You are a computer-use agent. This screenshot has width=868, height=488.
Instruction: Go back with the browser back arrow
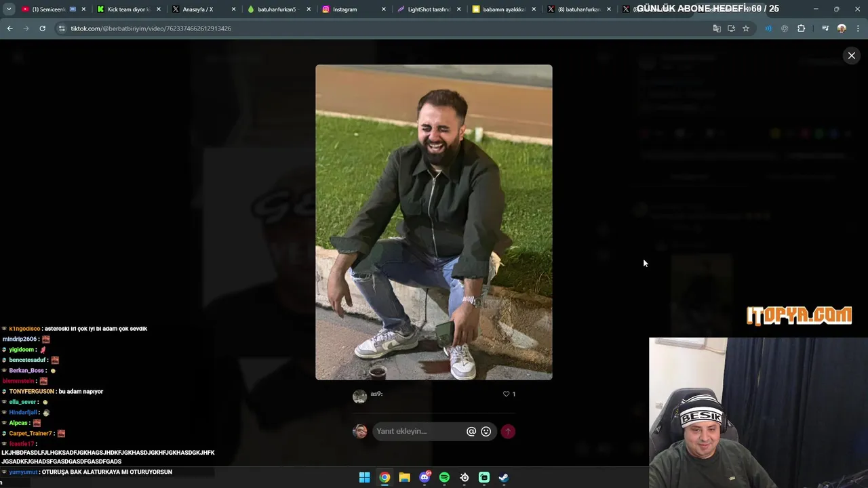tap(9, 28)
